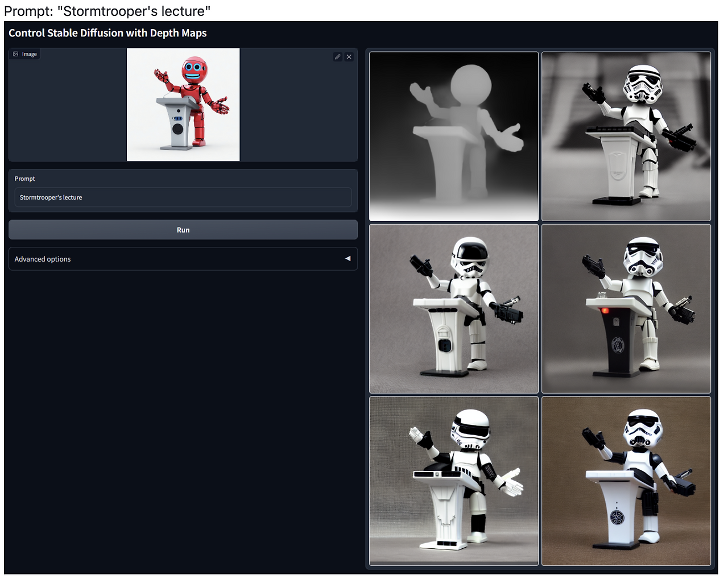Open the stormtrooper result with blurred striped background

626,137
